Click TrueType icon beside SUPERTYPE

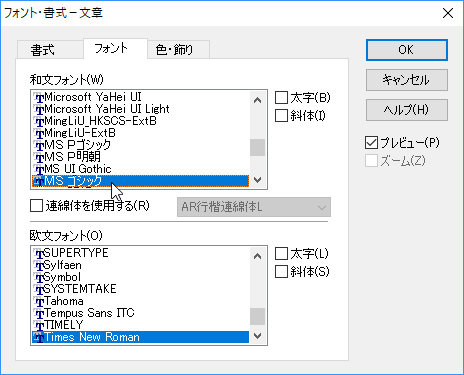(39, 254)
